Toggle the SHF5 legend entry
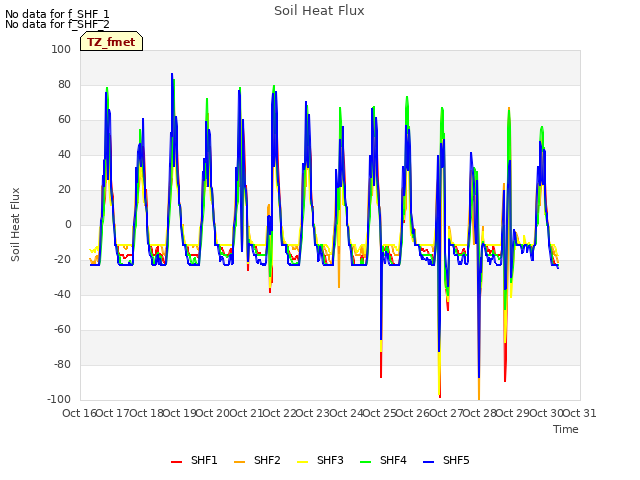The height and width of the screenshot is (480, 640). pos(446,460)
